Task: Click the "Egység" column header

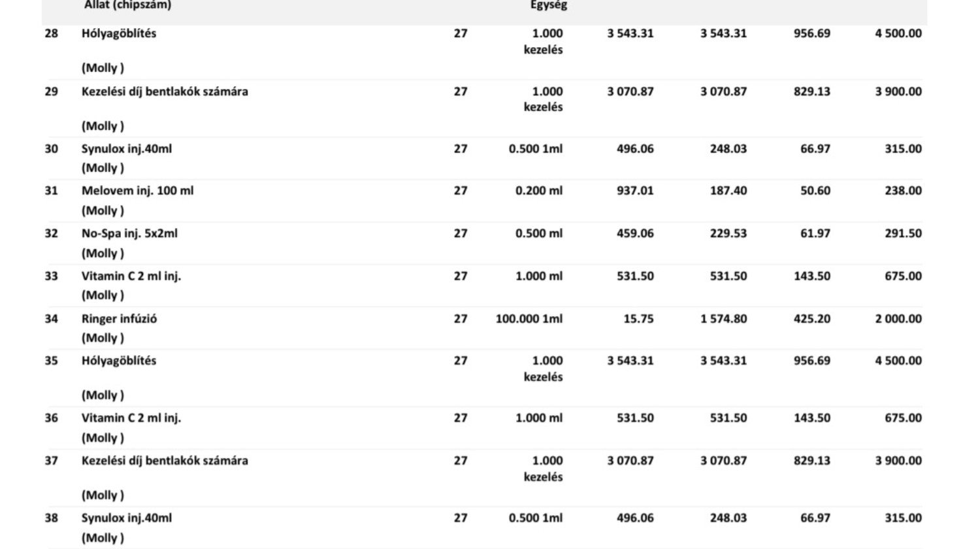Action: pos(548,5)
